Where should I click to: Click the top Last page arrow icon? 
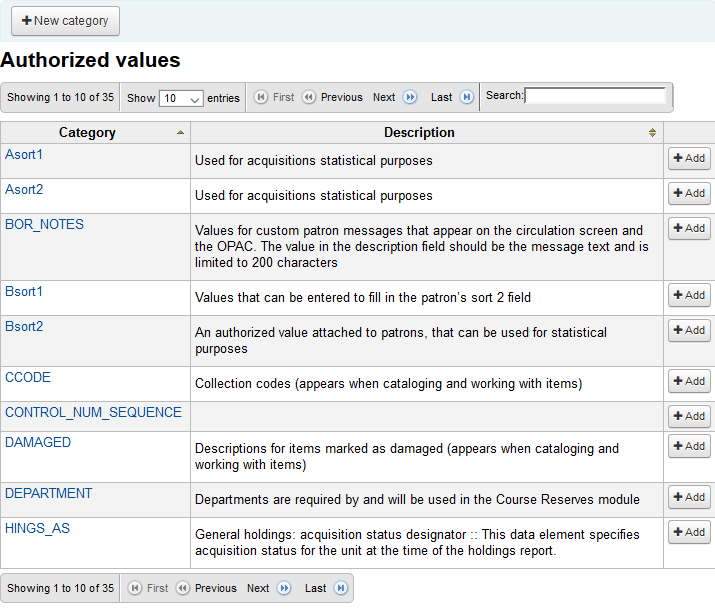click(466, 98)
